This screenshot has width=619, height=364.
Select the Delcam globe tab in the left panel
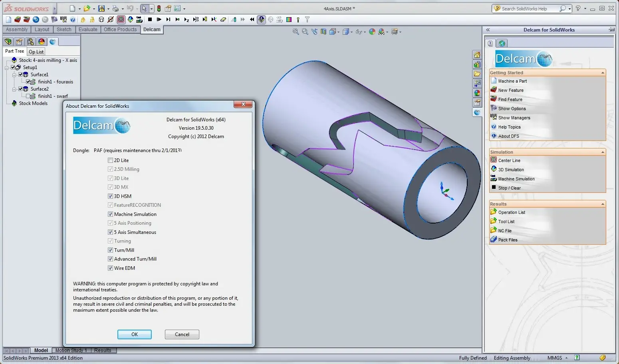click(53, 42)
